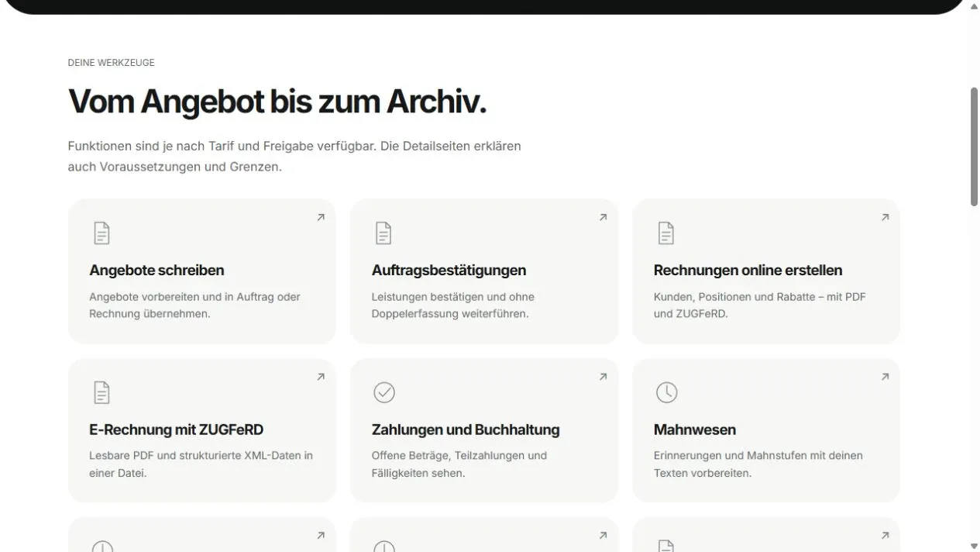
Task: Click the heading 'Vom Angebot bis zum Archiv.'
Action: pyautogui.click(x=277, y=102)
